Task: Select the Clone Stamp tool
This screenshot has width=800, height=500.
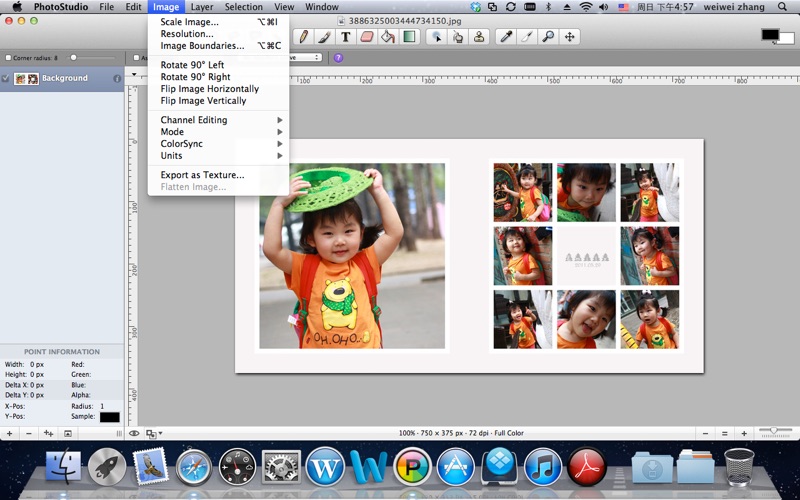Action: 479,37
